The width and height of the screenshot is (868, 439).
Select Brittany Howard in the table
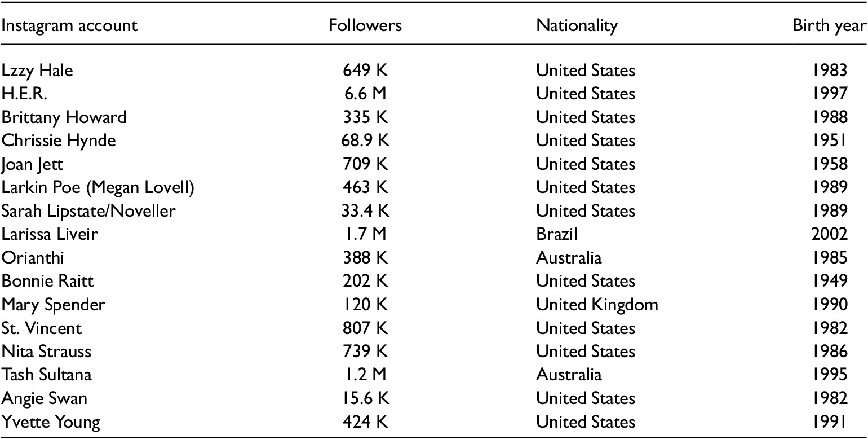click(x=64, y=117)
